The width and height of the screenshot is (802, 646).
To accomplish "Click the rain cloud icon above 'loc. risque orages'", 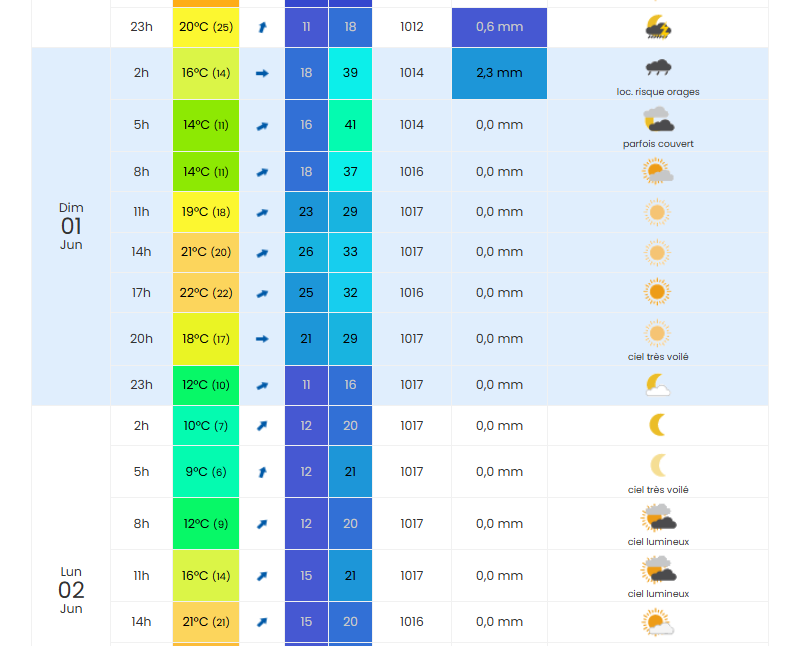I will pyautogui.click(x=657, y=68).
